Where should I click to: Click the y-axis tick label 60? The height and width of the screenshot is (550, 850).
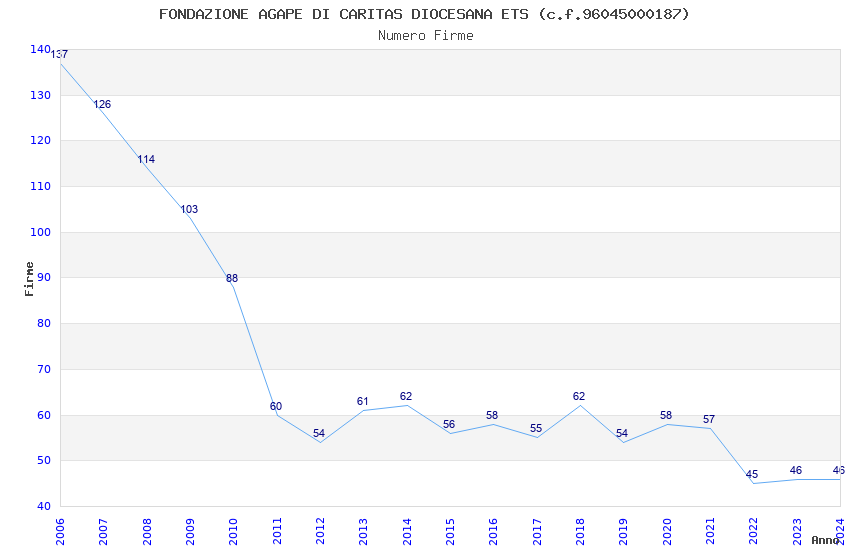point(43,416)
